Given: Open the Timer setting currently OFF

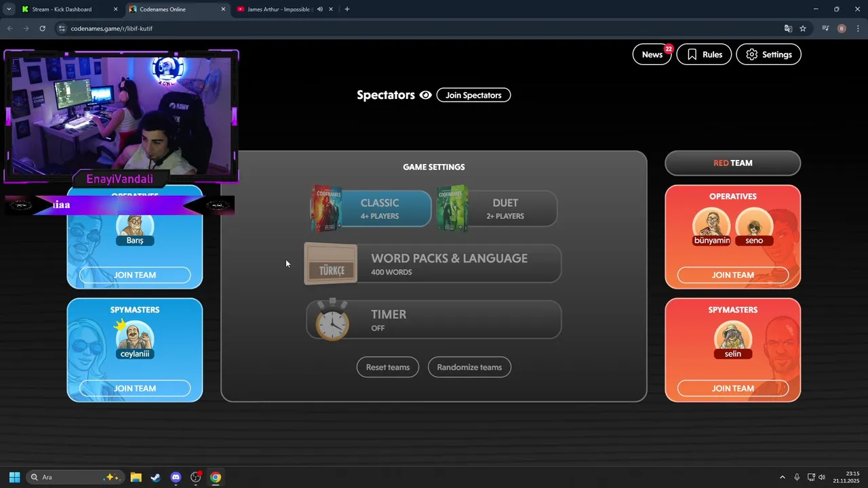Looking at the screenshot, I should click(x=433, y=319).
